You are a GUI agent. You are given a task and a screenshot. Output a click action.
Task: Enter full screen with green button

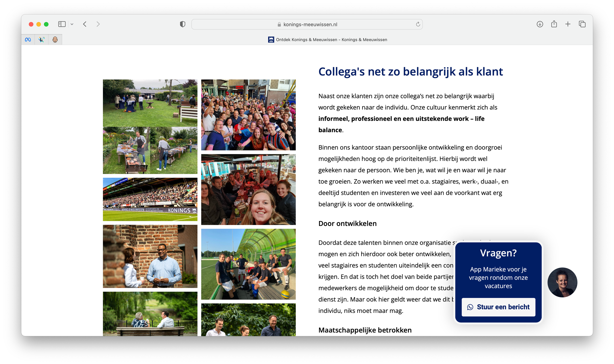(46, 24)
